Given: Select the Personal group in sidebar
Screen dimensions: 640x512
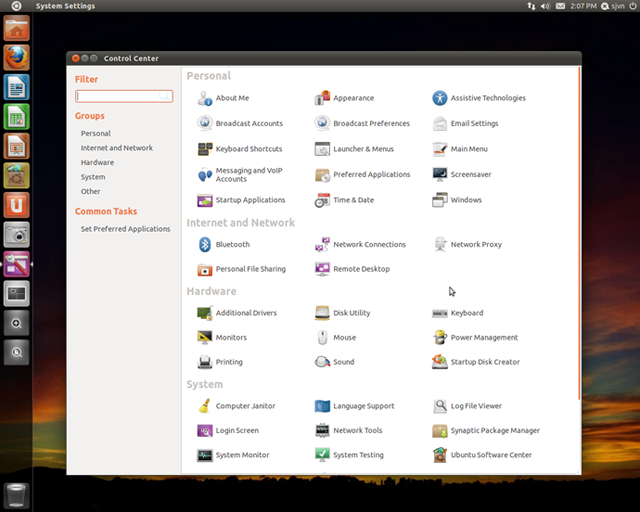Looking at the screenshot, I should coord(96,134).
